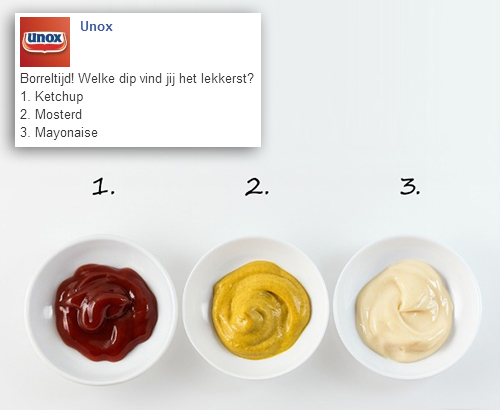Click the word "Borreltijd!" in the post
Screen dimensions: 500x410
47,79
